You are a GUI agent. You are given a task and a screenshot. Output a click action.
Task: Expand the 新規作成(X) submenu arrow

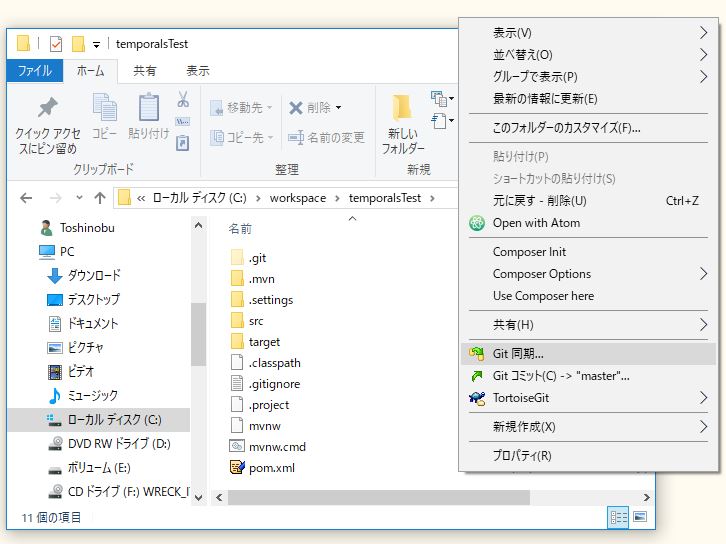(x=703, y=426)
